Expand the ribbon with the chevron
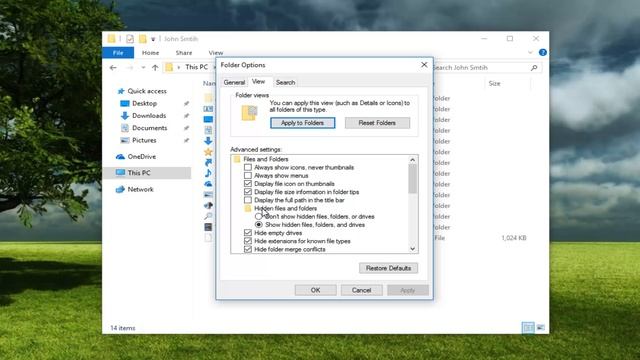Image resolution: width=640 pixels, height=360 pixels. click(530, 52)
